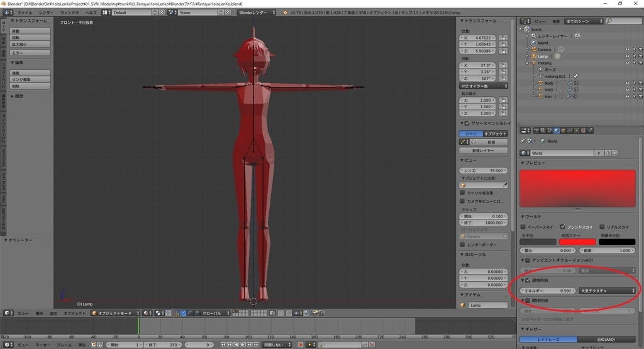Click the Lamp object icon in outliner
This screenshot has height=349, width=644.
(x=533, y=56)
